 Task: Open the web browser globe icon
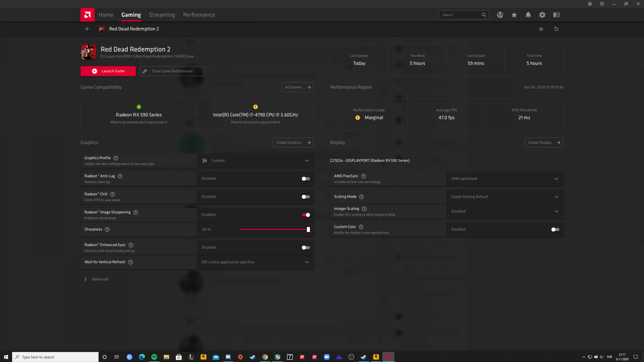[500, 15]
